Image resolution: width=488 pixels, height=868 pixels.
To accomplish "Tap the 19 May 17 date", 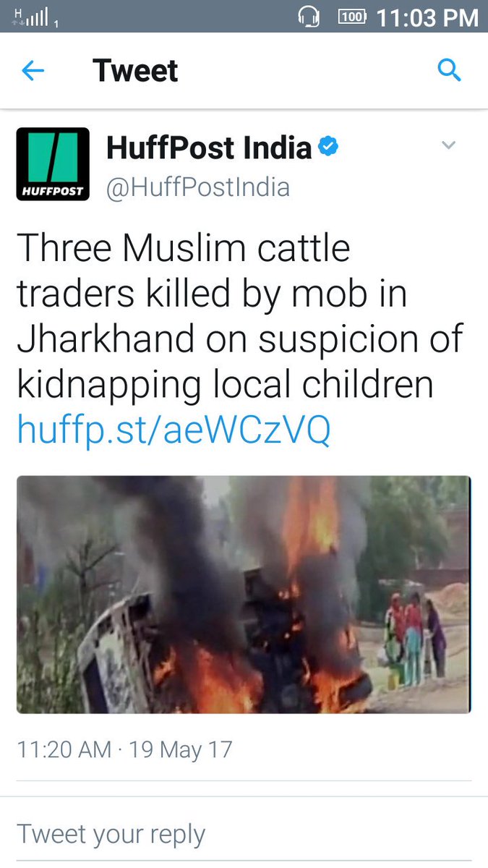I will tap(181, 749).
